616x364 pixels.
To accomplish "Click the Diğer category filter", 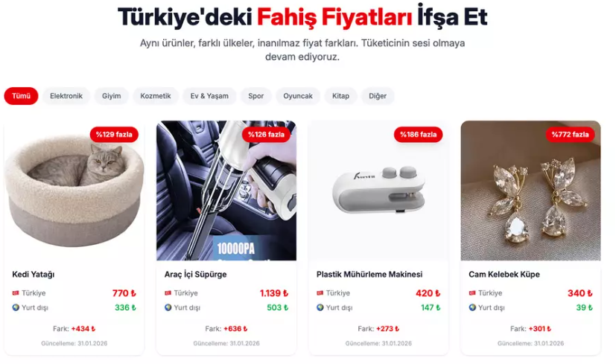I will [x=378, y=96].
